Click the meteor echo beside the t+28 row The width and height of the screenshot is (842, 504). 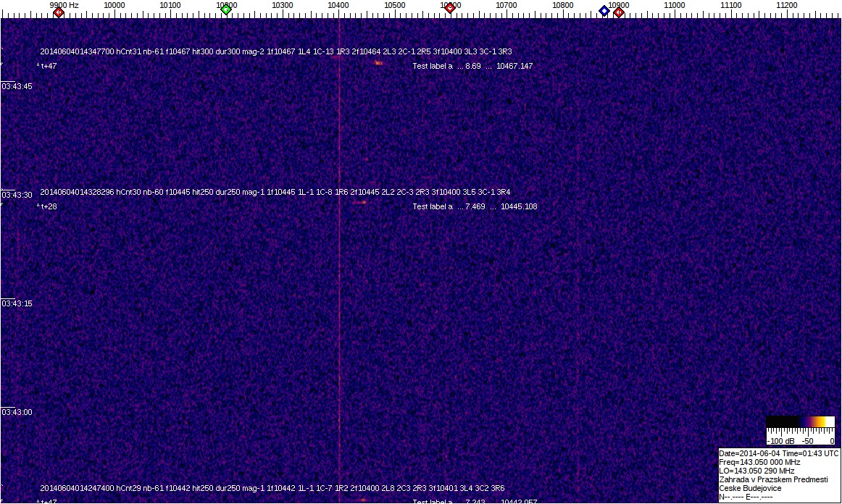click(x=360, y=203)
